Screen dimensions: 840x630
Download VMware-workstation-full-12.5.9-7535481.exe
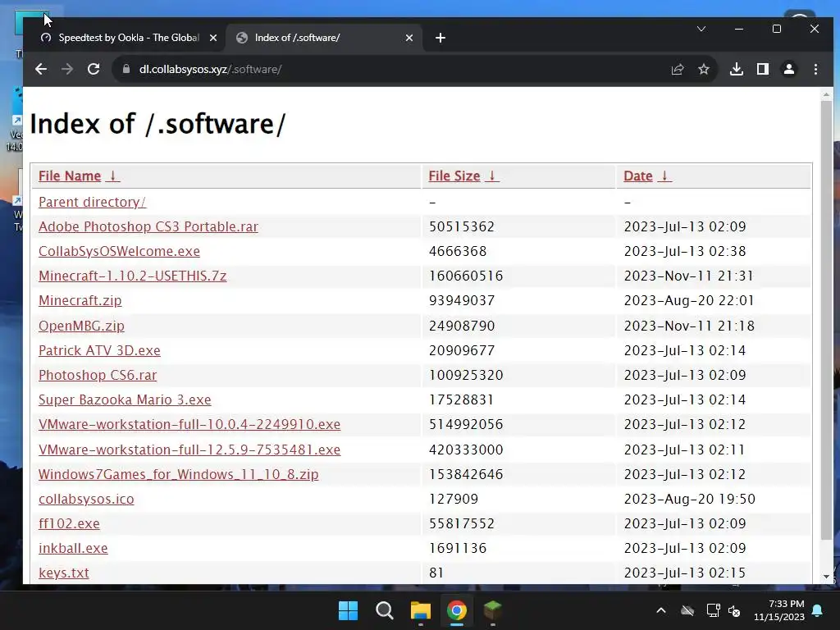tap(189, 450)
